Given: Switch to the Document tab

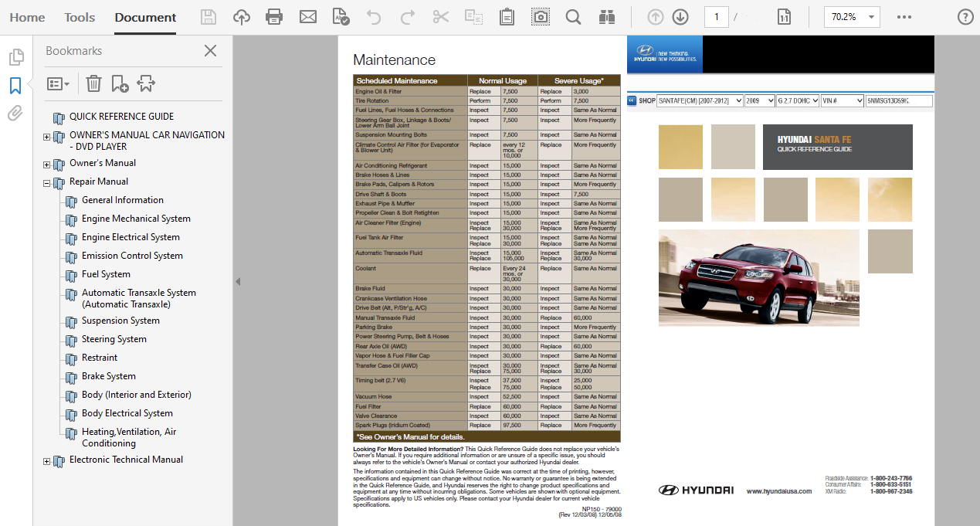Looking at the screenshot, I should click(x=144, y=17).
